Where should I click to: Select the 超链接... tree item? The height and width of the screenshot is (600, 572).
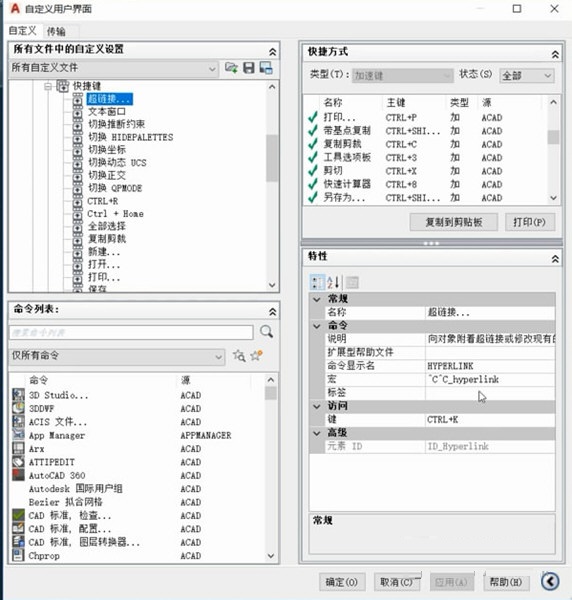110,99
